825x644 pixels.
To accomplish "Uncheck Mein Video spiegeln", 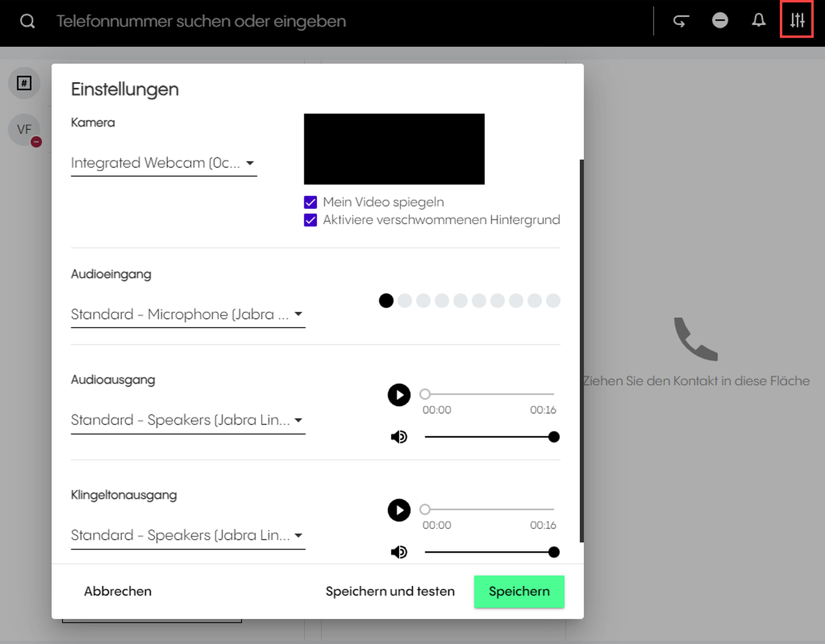I will pos(311,202).
